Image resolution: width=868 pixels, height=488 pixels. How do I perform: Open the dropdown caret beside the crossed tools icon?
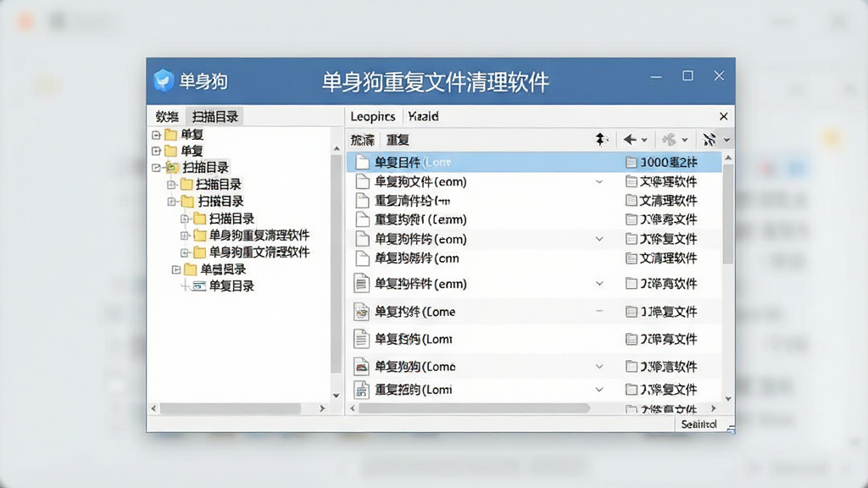click(x=726, y=140)
